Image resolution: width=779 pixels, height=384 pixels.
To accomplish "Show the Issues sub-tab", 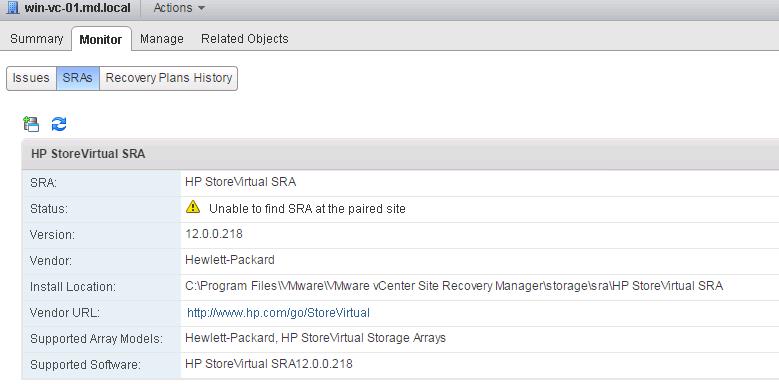I will (31, 78).
